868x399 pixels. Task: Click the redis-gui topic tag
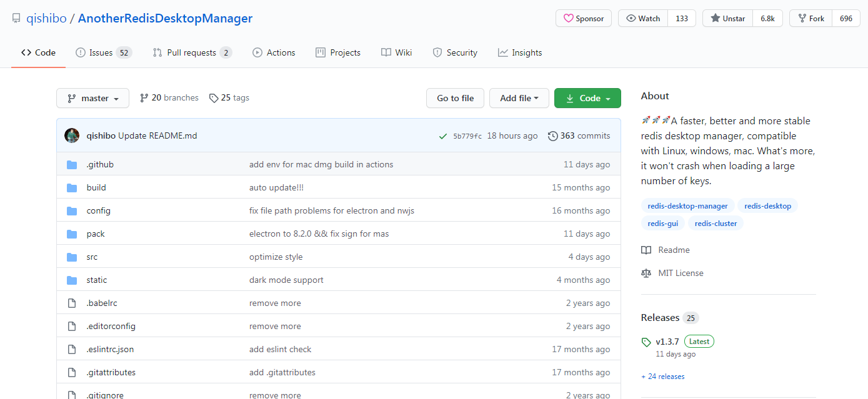(663, 224)
